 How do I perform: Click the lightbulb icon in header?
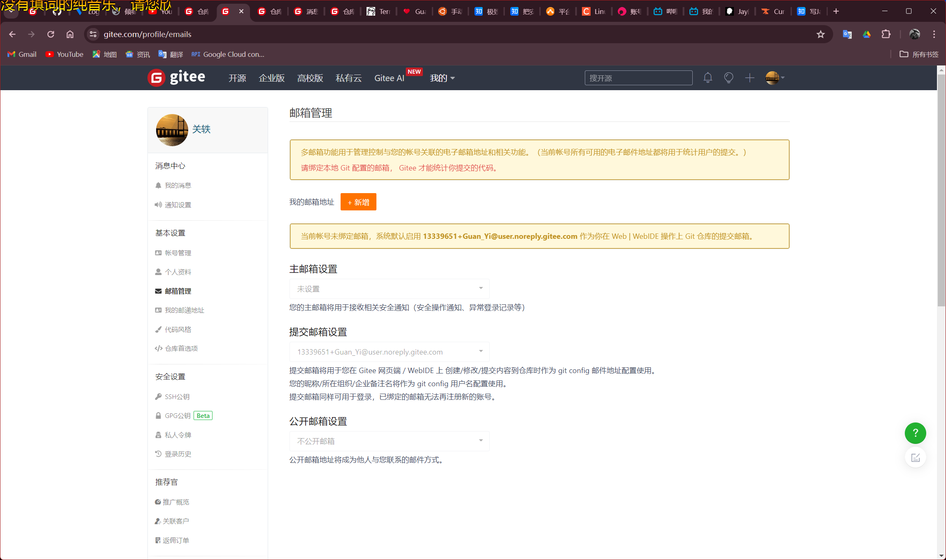[729, 78]
